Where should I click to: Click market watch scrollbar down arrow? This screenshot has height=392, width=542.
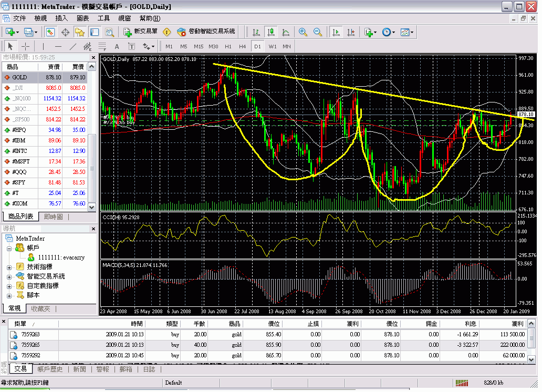92,207
